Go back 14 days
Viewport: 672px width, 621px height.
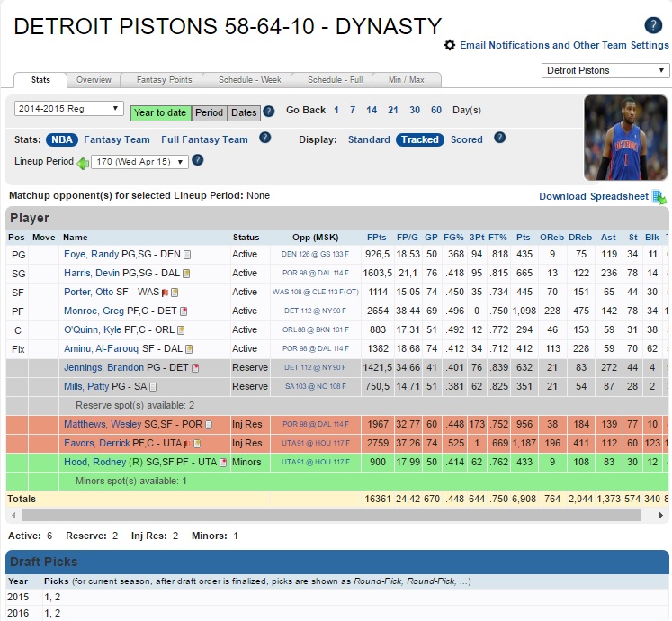point(372,110)
